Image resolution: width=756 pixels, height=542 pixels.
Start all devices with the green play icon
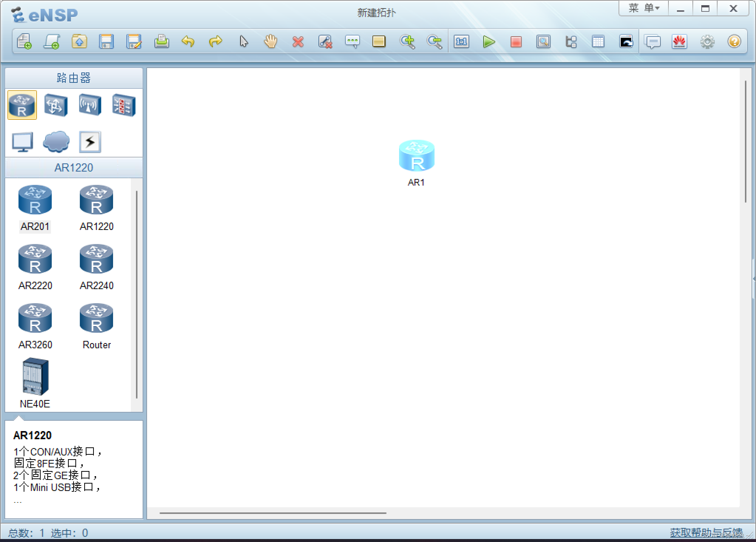489,41
